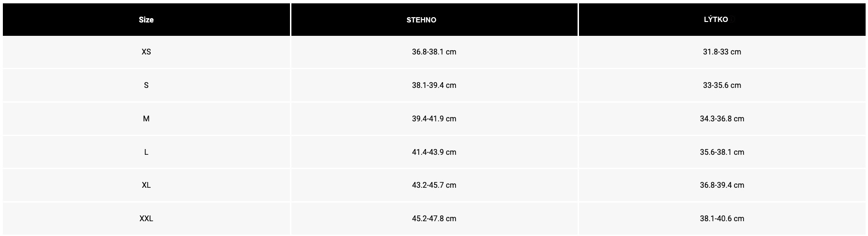Click the 34.3-36.8 cm calf value
This screenshot has height=236, width=868.
pyautogui.click(x=722, y=119)
